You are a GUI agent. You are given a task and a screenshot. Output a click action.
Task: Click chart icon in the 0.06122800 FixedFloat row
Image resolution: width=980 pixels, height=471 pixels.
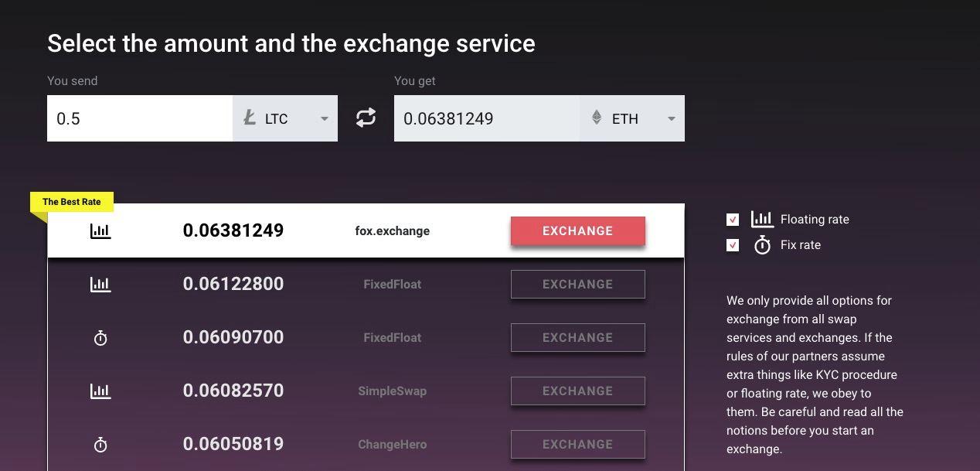point(100,284)
